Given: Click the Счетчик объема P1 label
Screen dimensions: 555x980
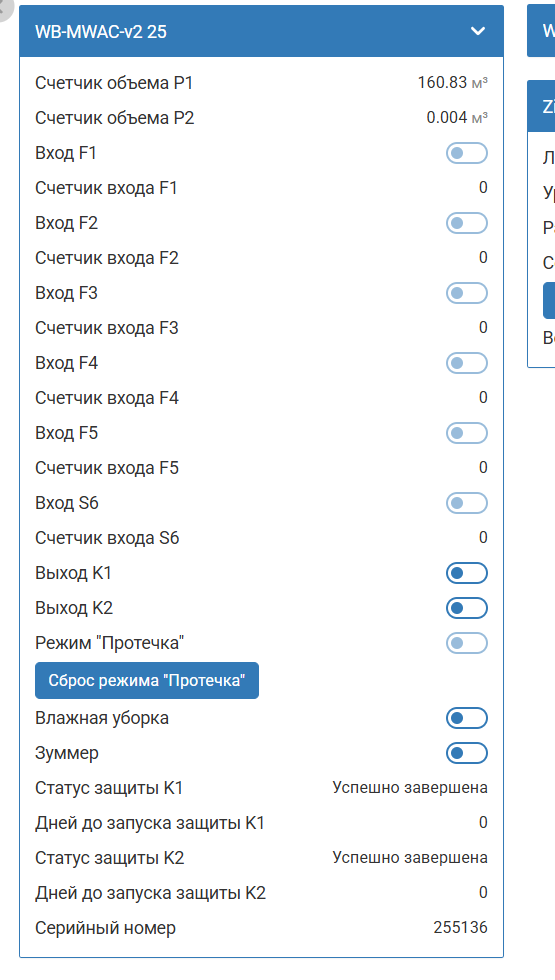Looking at the screenshot, I should pos(114,83).
